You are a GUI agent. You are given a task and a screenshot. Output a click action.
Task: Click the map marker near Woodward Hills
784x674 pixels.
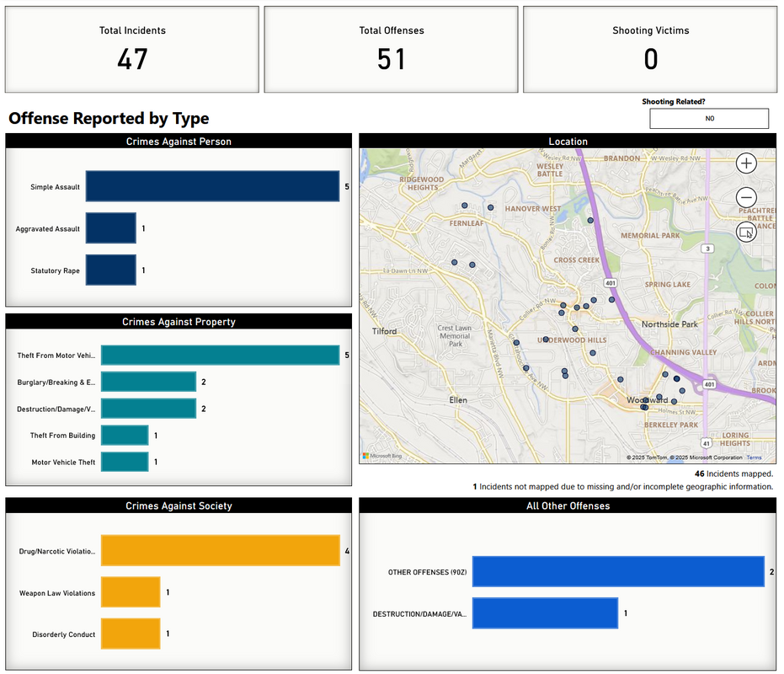click(644, 402)
